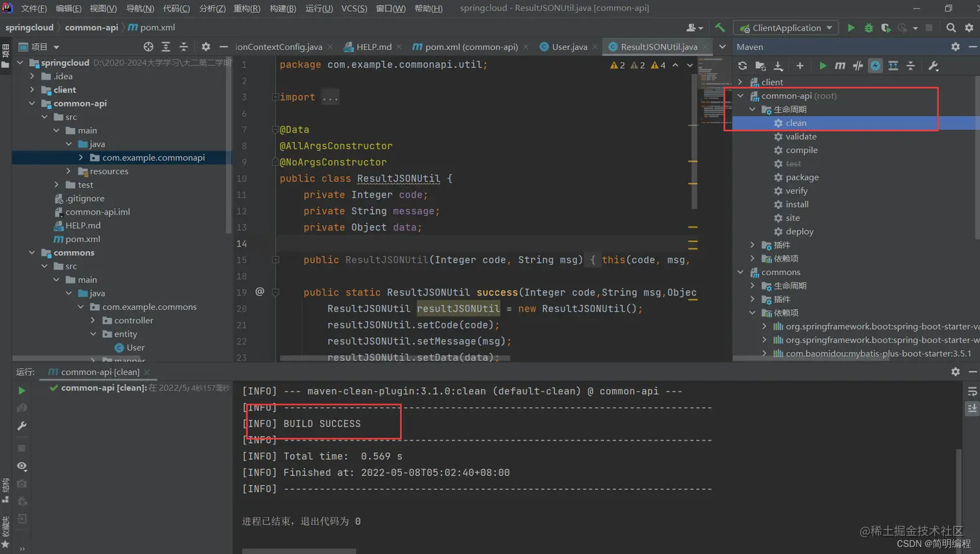This screenshot has width=980, height=554.
Task: Run ClientApplication with coverage
Action: pyautogui.click(x=885, y=28)
